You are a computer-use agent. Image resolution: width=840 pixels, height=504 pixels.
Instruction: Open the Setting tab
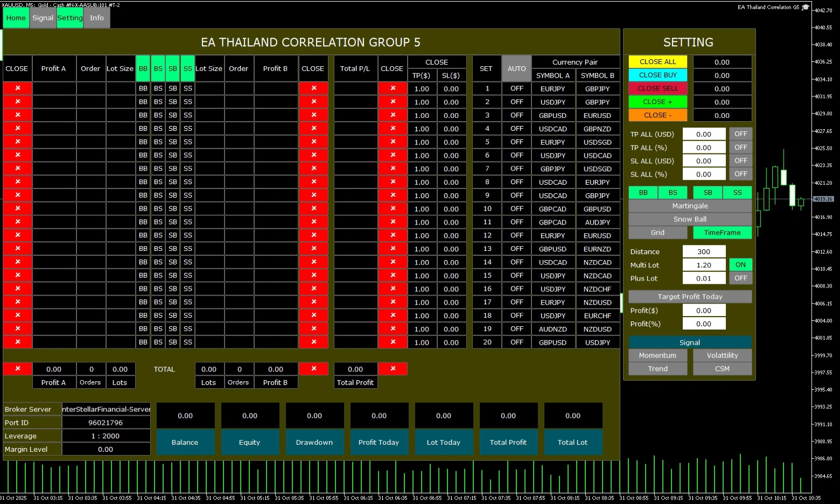[x=70, y=18]
